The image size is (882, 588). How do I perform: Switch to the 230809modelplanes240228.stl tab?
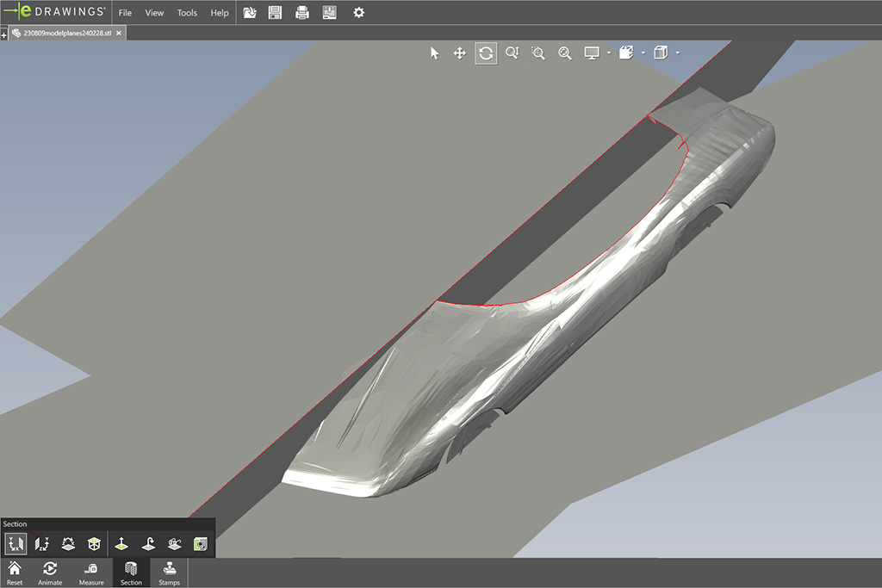coord(67,34)
